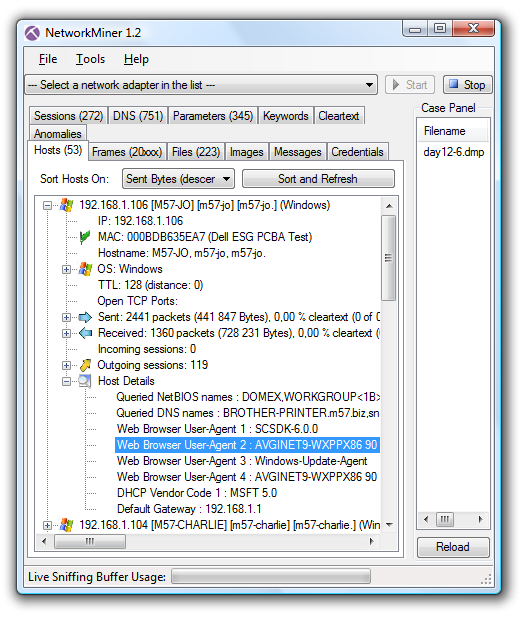Click the hosts tree horizontal scrollbar thumb

tap(90, 541)
